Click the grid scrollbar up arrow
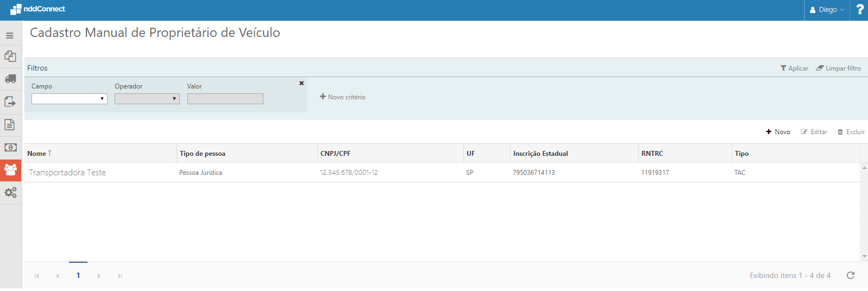The image size is (868, 291). coord(864,168)
